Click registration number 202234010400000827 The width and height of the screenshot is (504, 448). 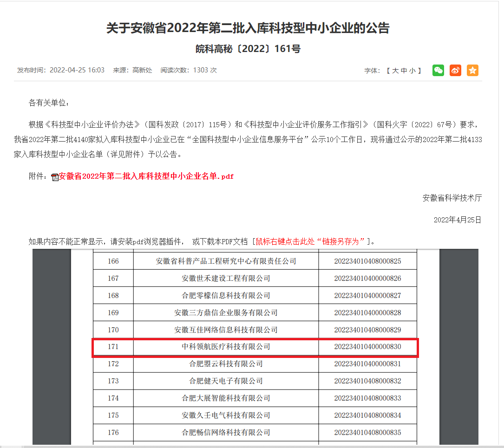tap(367, 295)
